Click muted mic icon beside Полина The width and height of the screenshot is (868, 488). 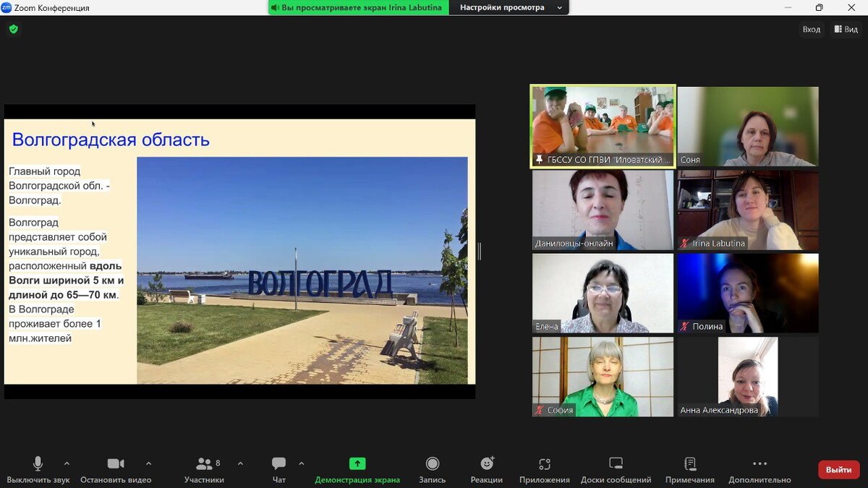684,327
